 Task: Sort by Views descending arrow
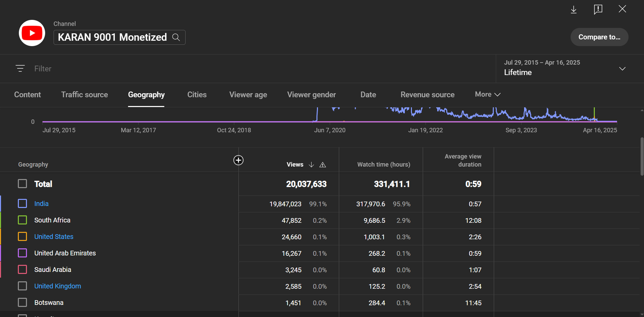click(311, 165)
